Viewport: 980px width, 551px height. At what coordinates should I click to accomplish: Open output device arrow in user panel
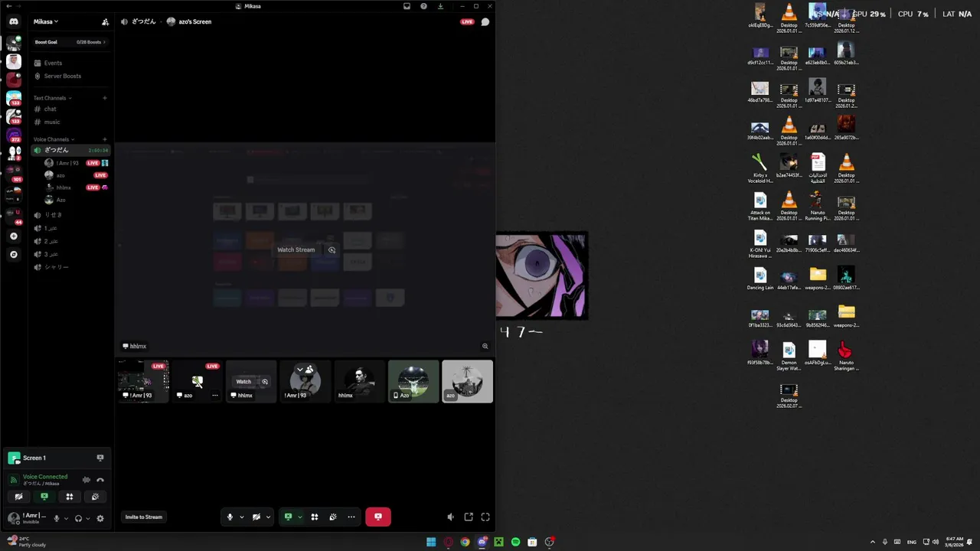pyautogui.click(x=88, y=518)
